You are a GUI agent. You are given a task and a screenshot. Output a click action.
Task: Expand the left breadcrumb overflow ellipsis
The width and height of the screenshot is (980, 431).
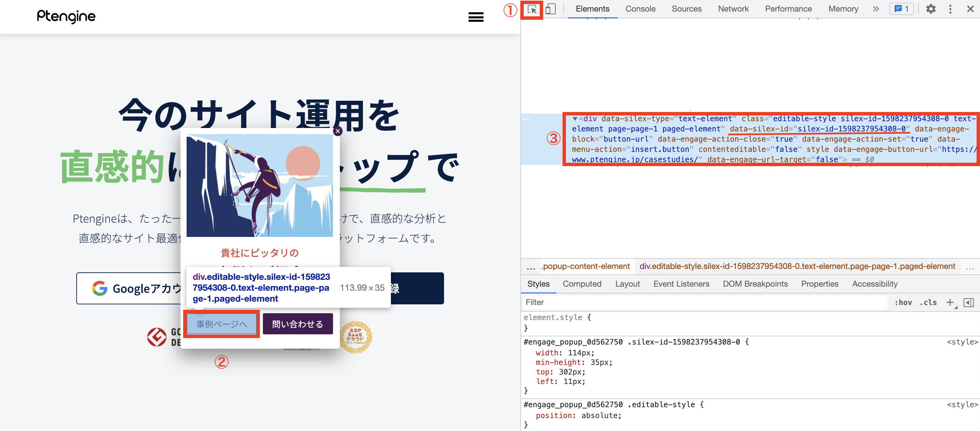click(531, 268)
